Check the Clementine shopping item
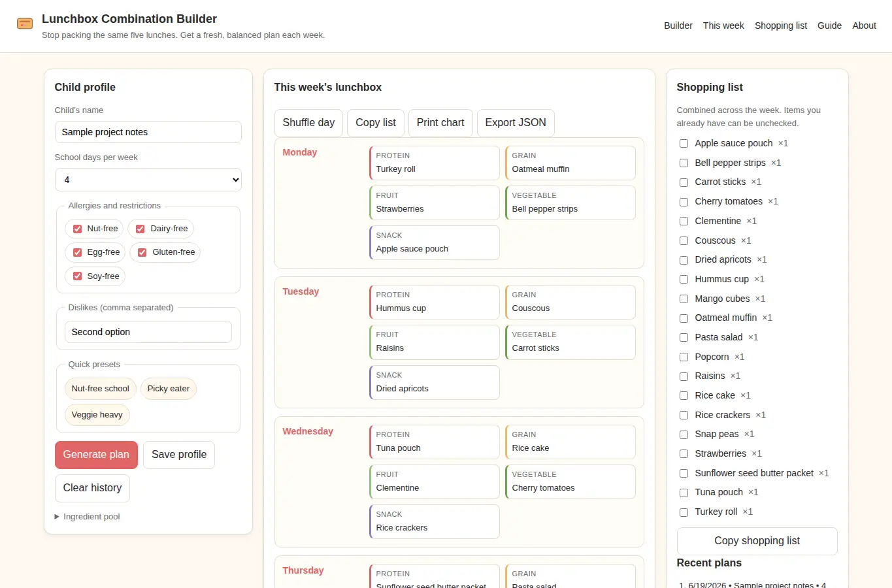Screen dimensions: 892x588 click(x=684, y=221)
